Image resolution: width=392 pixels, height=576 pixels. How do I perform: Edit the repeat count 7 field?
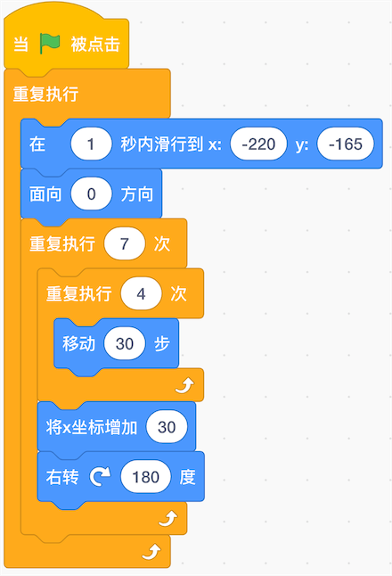click(x=125, y=243)
